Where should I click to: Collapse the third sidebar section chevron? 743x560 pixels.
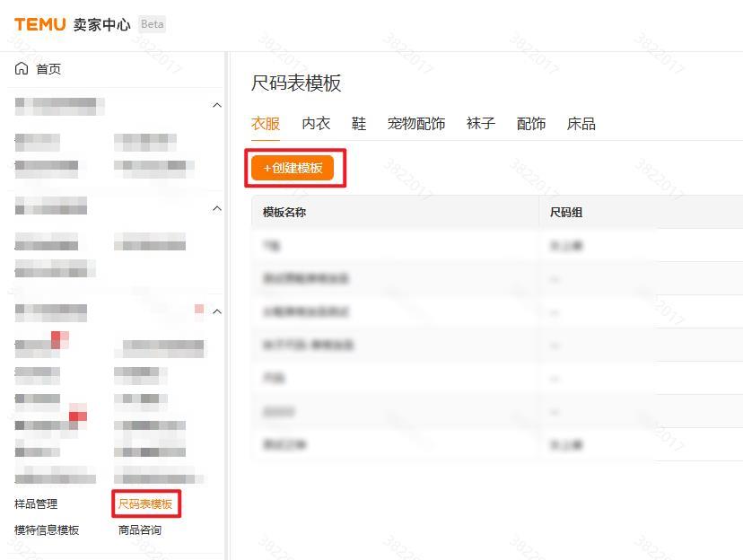click(x=216, y=311)
